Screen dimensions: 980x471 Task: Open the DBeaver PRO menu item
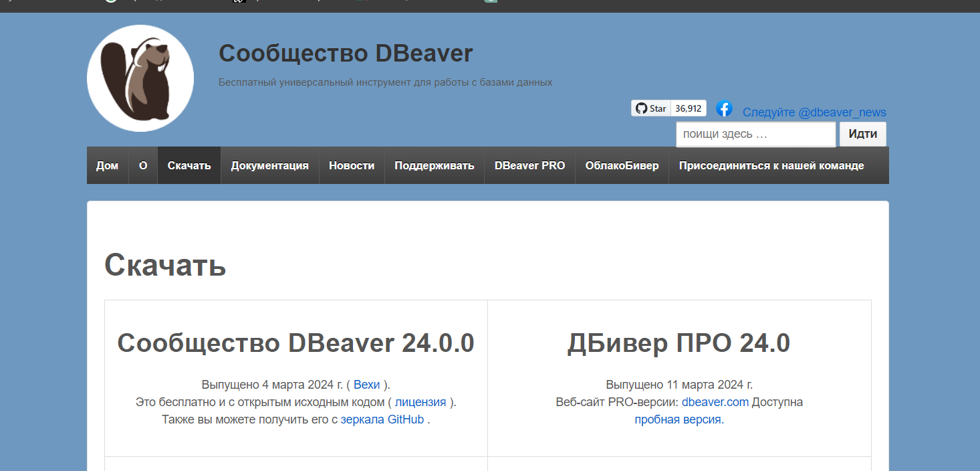click(530, 165)
